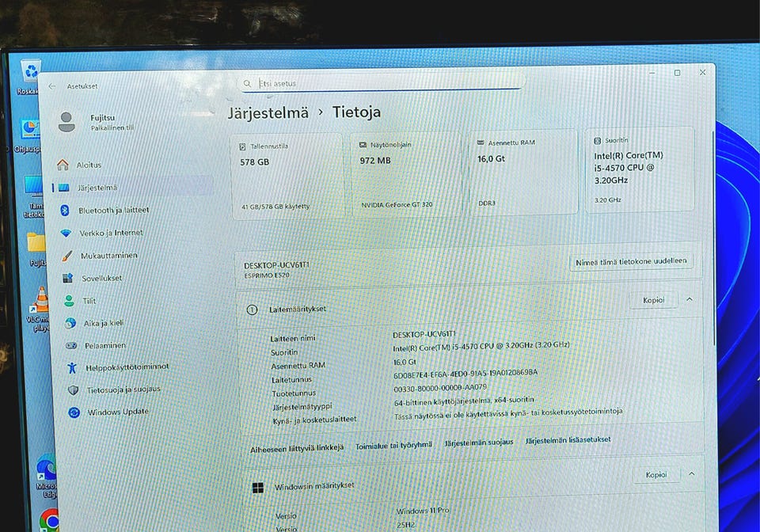Open the VLC media player desktop shortcut
Viewport: 760px width, 532px height.
38,309
